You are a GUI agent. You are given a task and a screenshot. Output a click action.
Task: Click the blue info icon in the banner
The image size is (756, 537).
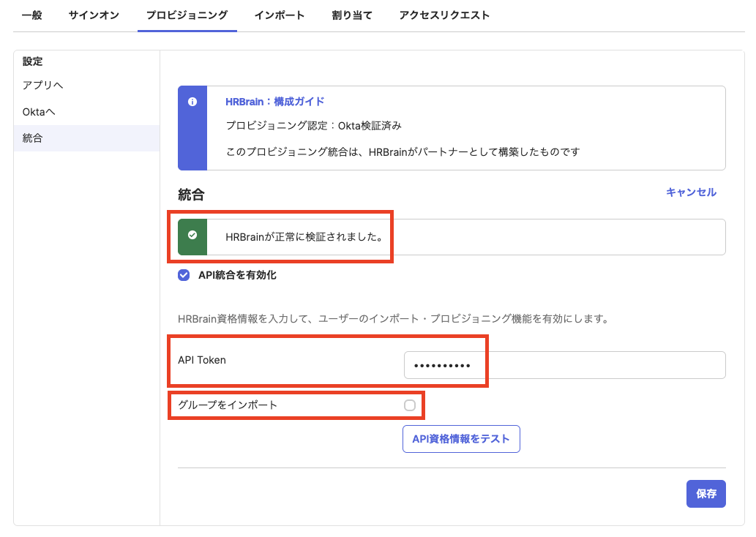click(x=192, y=102)
